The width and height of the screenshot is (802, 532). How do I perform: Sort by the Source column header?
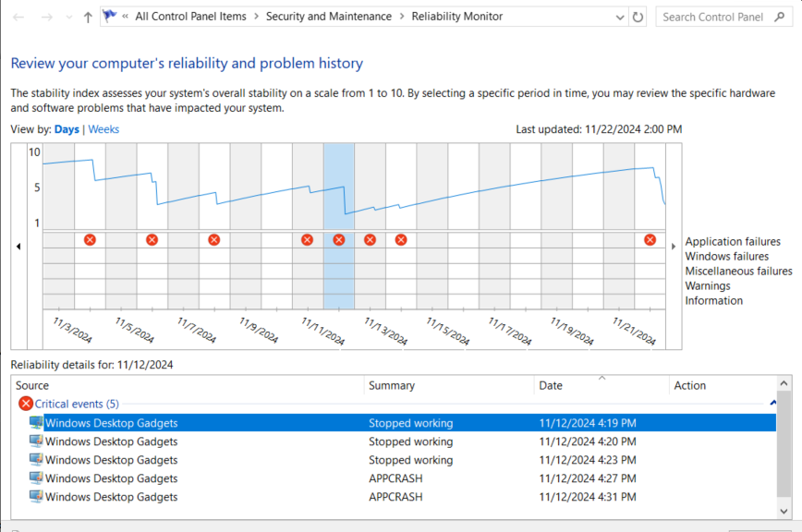188,385
